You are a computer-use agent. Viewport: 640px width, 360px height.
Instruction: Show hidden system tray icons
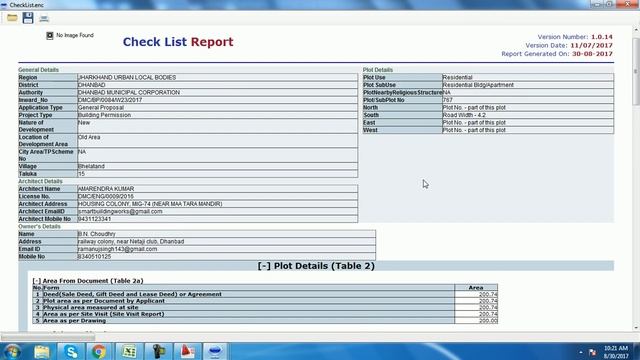(x=581, y=352)
